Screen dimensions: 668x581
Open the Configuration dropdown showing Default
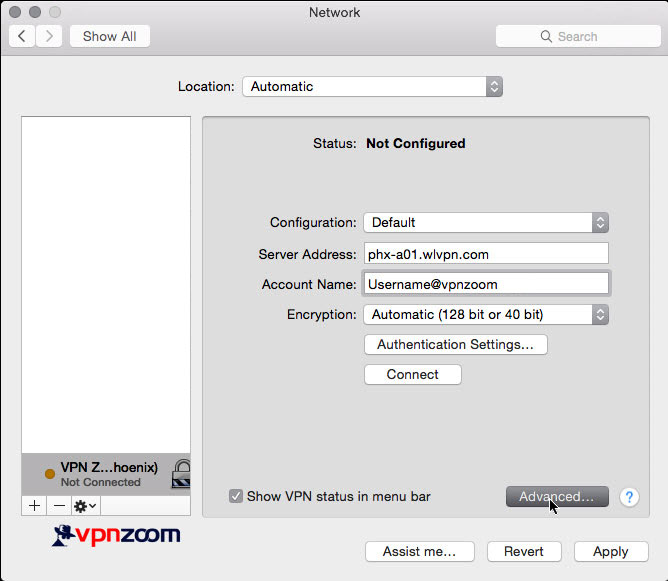(x=486, y=222)
